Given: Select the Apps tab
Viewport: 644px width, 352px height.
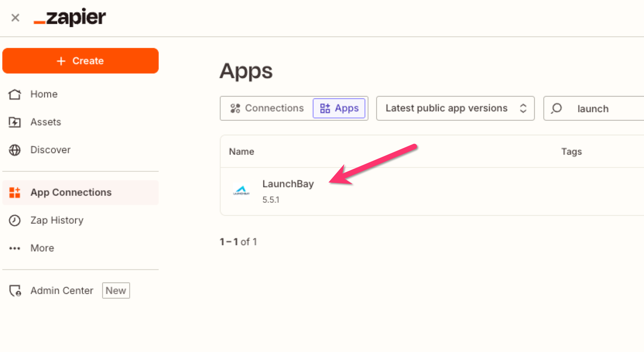Looking at the screenshot, I should tap(339, 108).
